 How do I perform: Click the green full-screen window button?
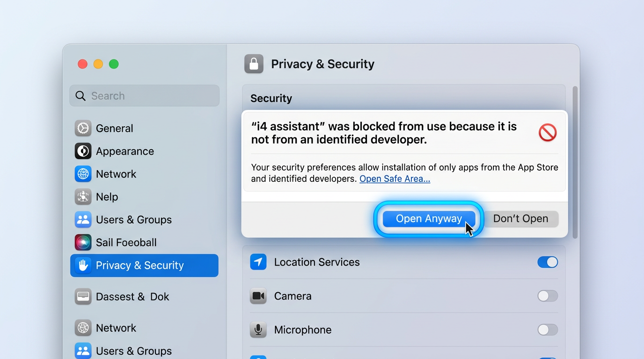tap(114, 64)
